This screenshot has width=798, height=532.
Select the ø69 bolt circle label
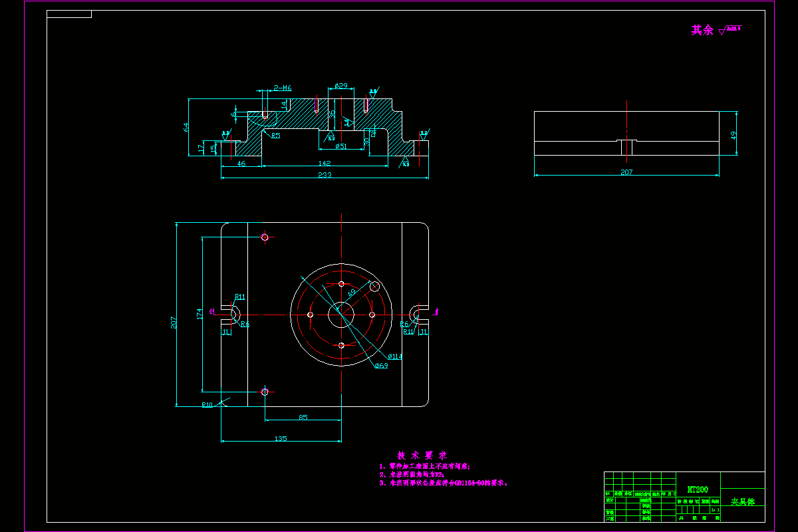381,366
